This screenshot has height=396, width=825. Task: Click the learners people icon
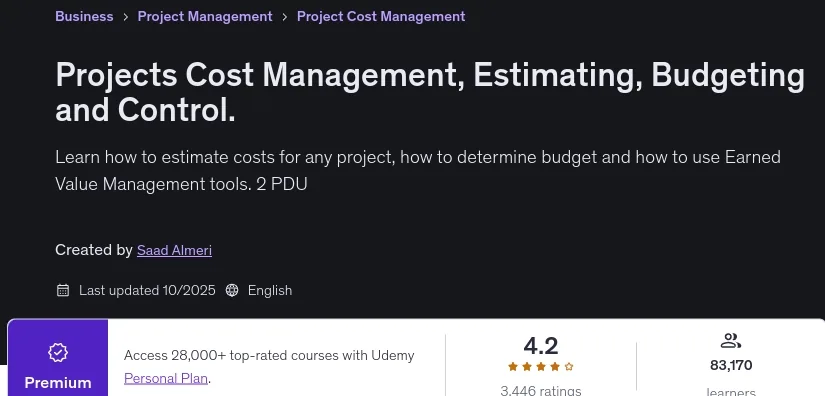(731, 341)
